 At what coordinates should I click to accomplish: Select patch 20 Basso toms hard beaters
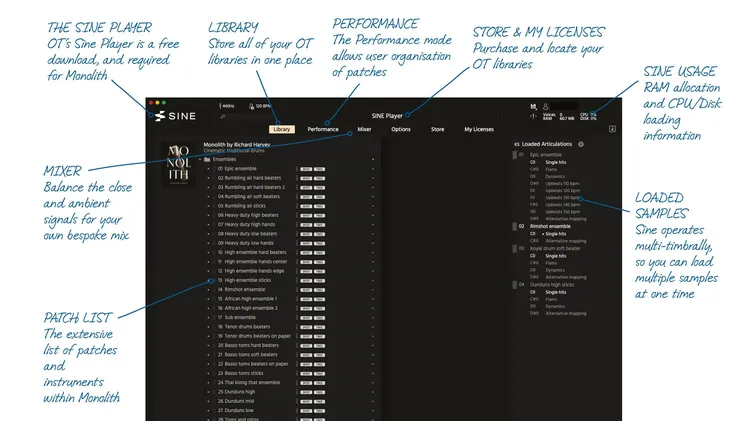(x=248, y=345)
